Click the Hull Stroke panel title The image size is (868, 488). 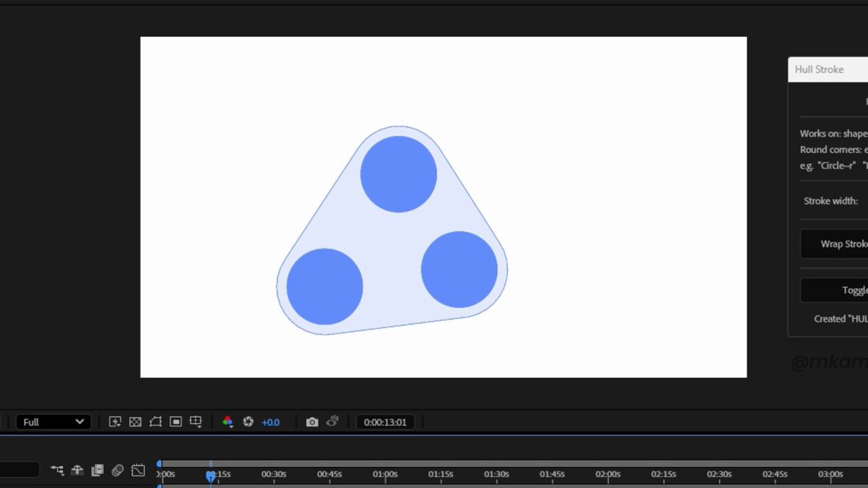point(819,69)
